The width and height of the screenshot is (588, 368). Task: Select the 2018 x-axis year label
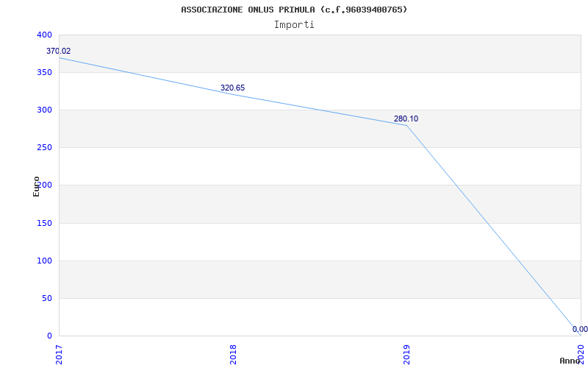pyautogui.click(x=233, y=353)
